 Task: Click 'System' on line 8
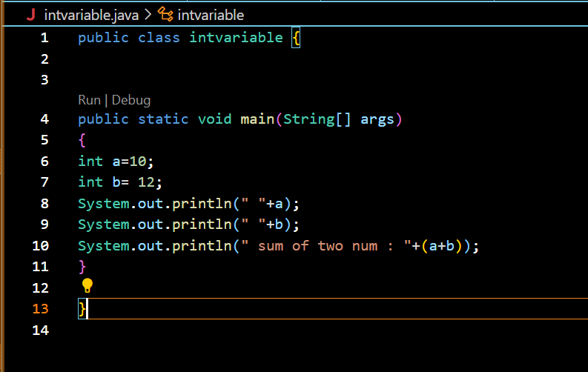click(104, 204)
